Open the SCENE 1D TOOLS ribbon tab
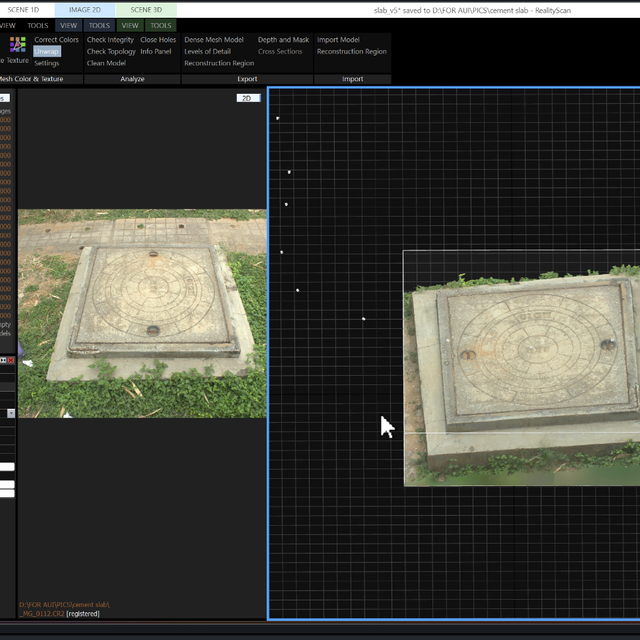Viewport: 640px width, 640px height. [x=38, y=25]
